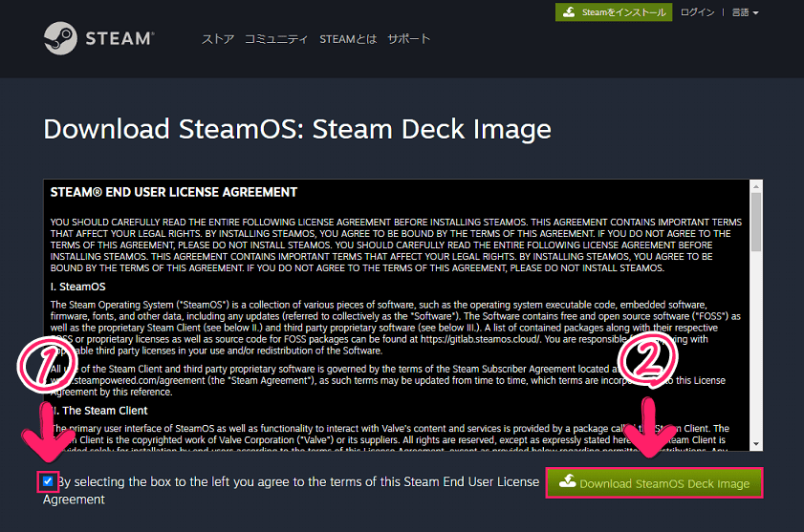Screen dimensions: 804x532
Task: Click the license scrollbar down arrow
Action: pos(756,444)
